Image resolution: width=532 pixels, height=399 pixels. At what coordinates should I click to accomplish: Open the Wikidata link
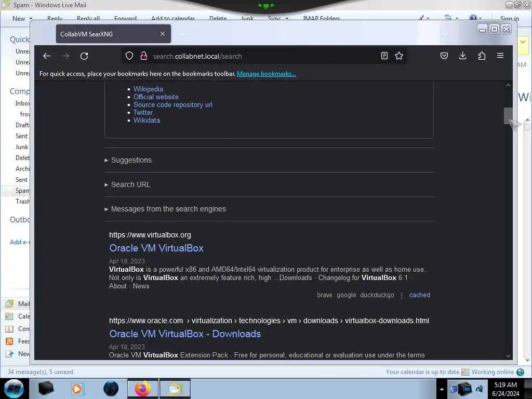(x=147, y=120)
